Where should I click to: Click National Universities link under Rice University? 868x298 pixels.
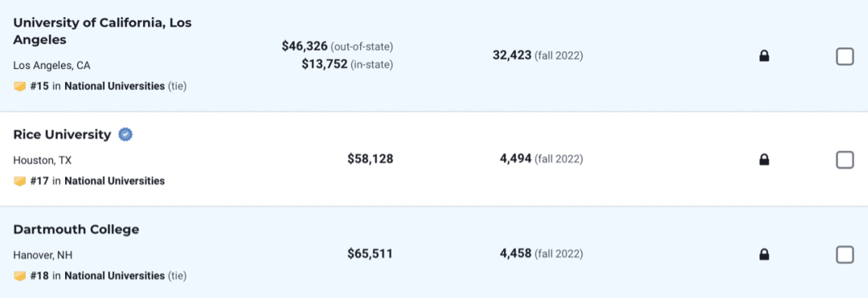click(115, 181)
